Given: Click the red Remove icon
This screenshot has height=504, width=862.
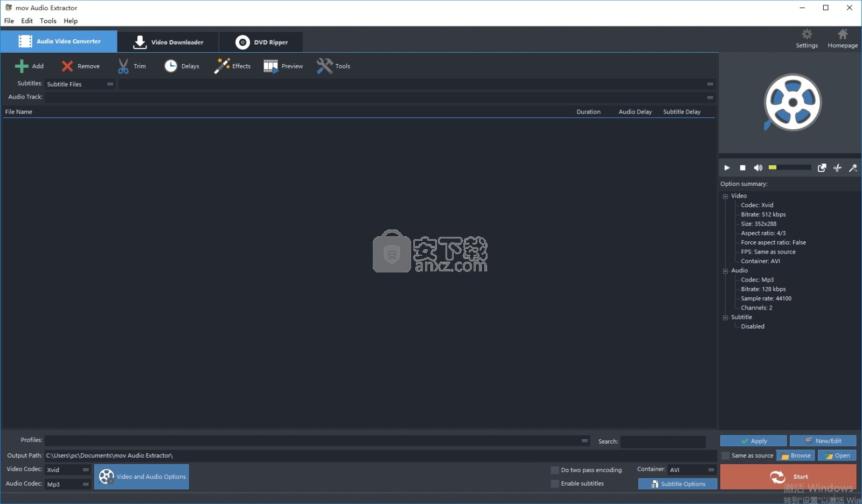Looking at the screenshot, I should [x=67, y=66].
